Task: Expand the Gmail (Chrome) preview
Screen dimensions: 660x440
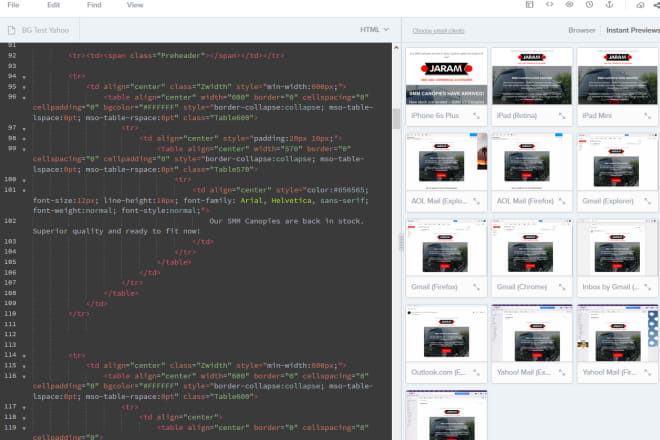Action: tap(562, 287)
